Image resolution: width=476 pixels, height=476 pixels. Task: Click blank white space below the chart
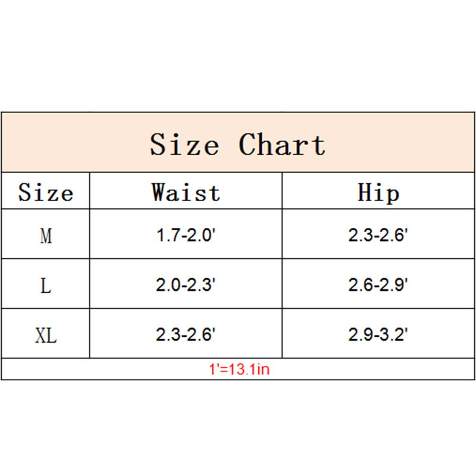[x=238, y=428]
